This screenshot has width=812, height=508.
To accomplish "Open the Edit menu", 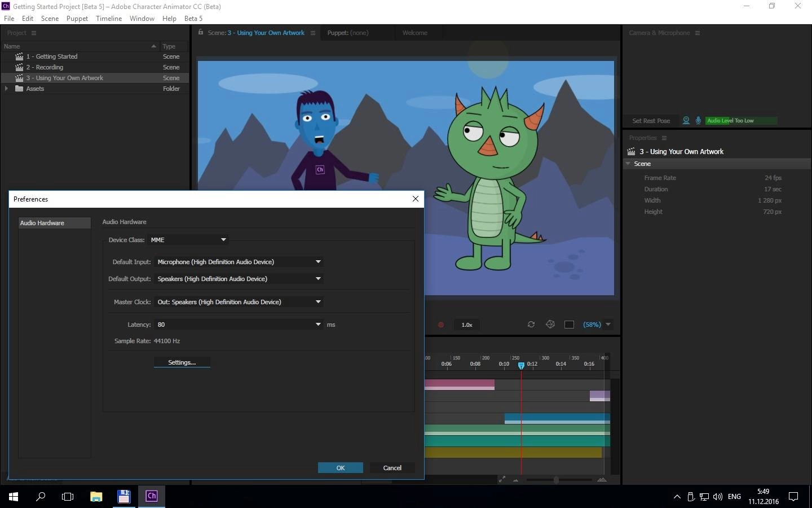I will 28,18.
